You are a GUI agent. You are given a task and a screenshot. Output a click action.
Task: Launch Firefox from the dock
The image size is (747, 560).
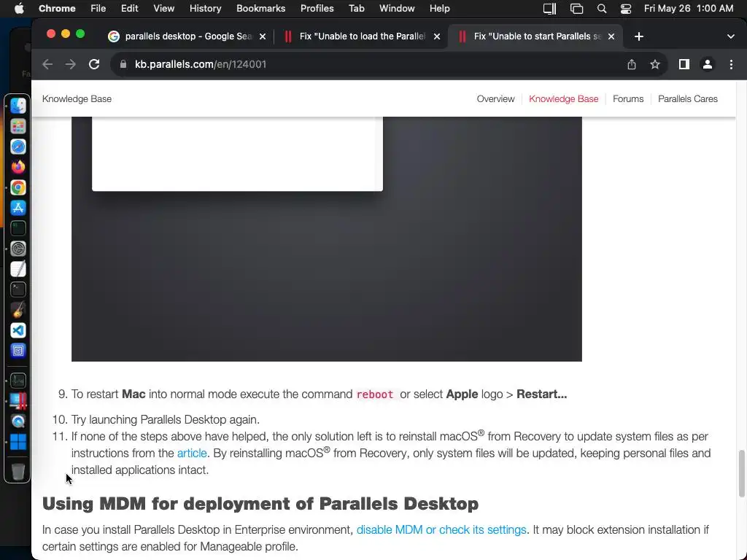tap(18, 167)
